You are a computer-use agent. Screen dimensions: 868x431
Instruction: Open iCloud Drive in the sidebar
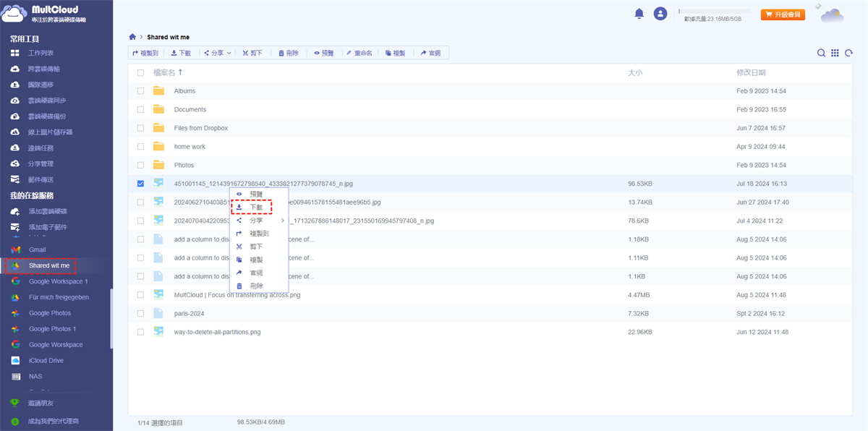click(46, 361)
